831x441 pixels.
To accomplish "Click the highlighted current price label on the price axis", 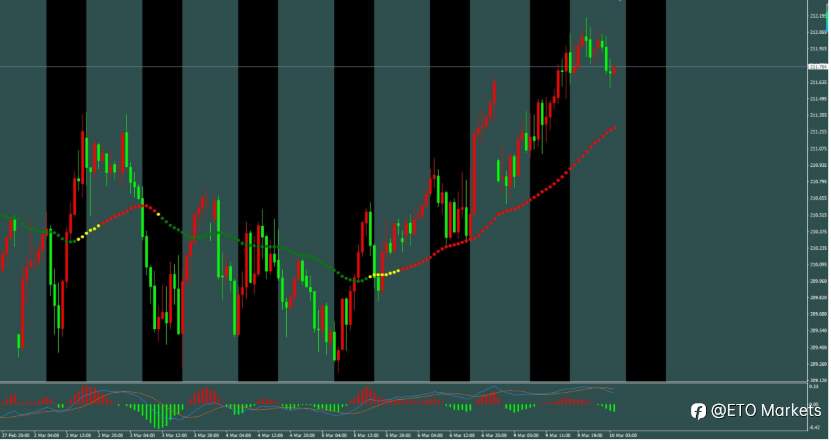I will 818,67.
